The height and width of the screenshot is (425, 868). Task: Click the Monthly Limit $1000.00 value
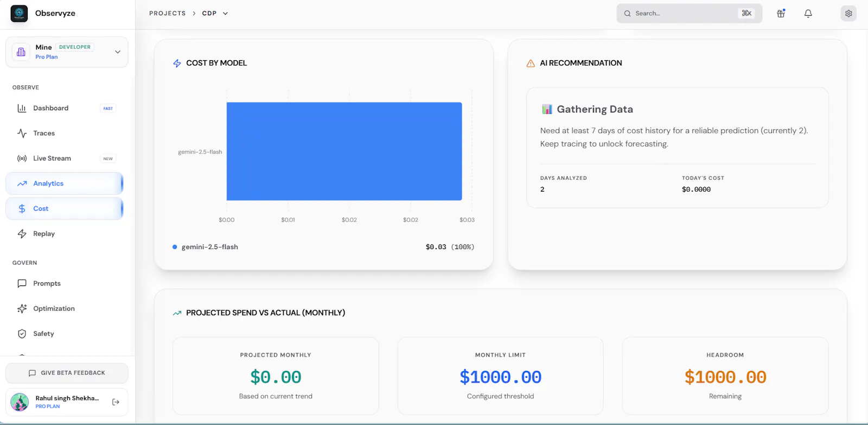pos(500,377)
